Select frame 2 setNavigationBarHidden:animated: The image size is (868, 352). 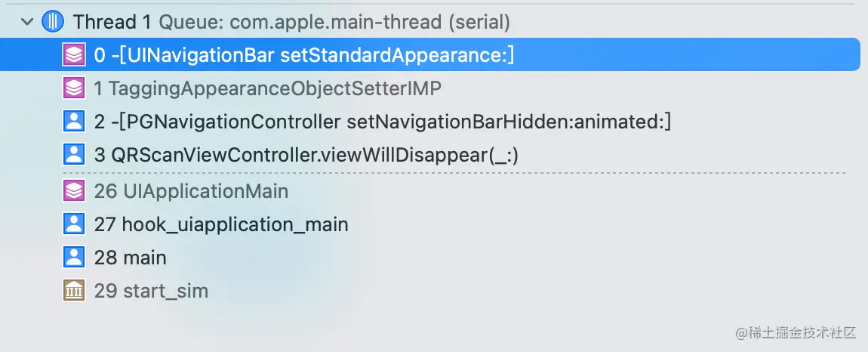tap(383, 122)
